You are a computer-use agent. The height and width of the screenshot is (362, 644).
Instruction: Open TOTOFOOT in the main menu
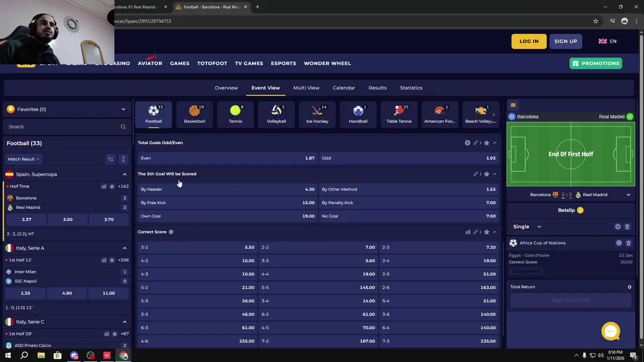(212, 63)
